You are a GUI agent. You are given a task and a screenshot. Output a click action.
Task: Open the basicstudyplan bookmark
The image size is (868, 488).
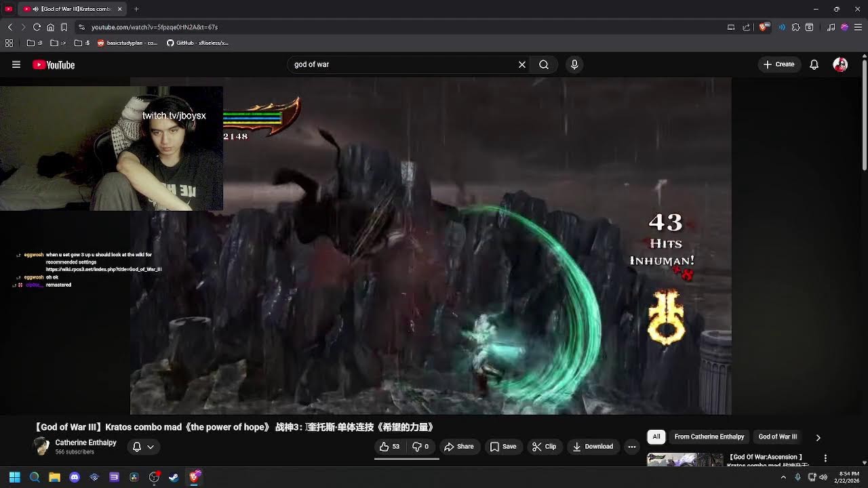pyautogui.click(x=127, y=43)
